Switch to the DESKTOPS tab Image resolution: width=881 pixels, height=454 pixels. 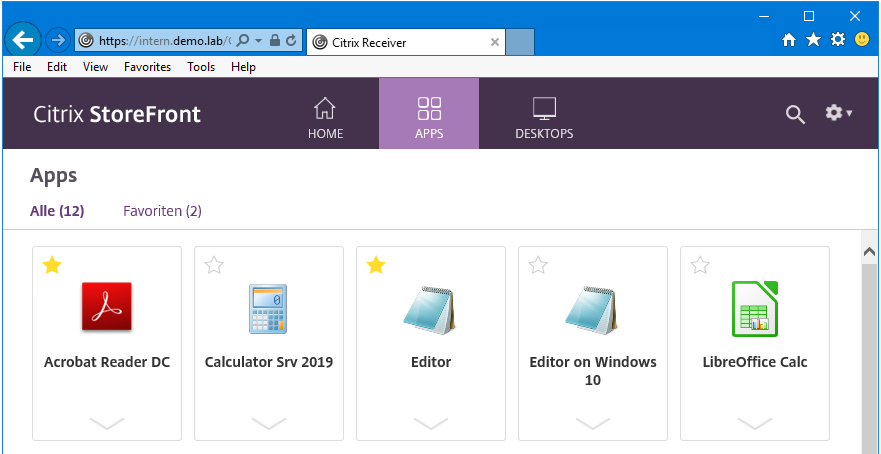pos(544,118)
